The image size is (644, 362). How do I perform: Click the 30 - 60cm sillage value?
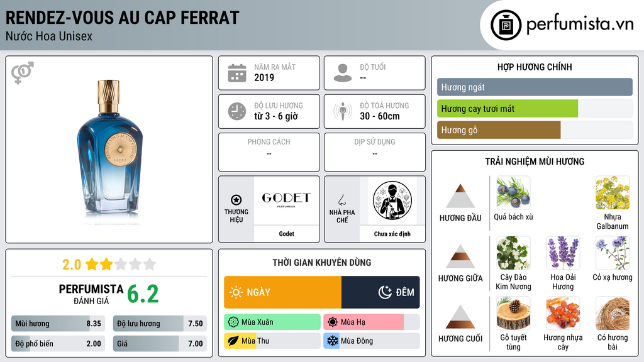click(380, 116)
